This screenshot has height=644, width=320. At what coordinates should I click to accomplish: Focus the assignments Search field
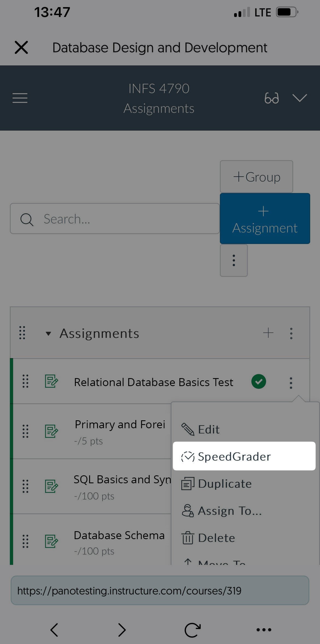tap(115, 219)
